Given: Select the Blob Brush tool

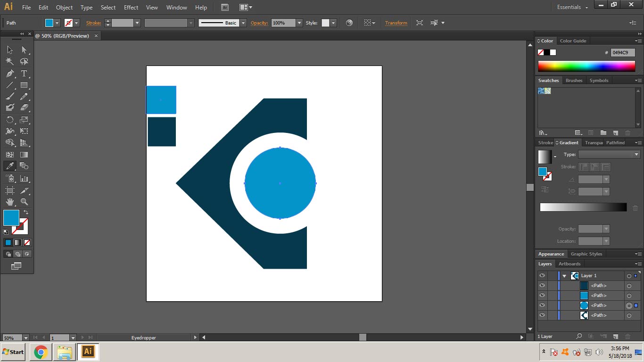Looking at the screenshot, I should pos(10,108).
